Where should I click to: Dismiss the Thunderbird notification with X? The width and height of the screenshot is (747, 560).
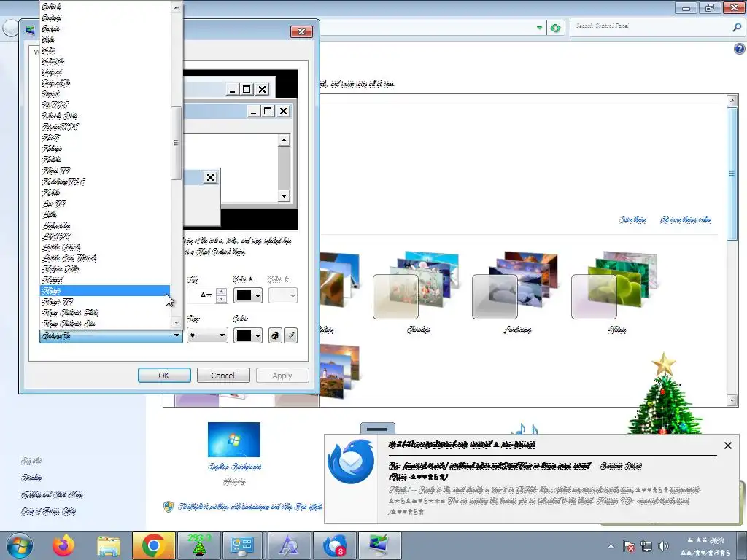click(x=728, y=446)
